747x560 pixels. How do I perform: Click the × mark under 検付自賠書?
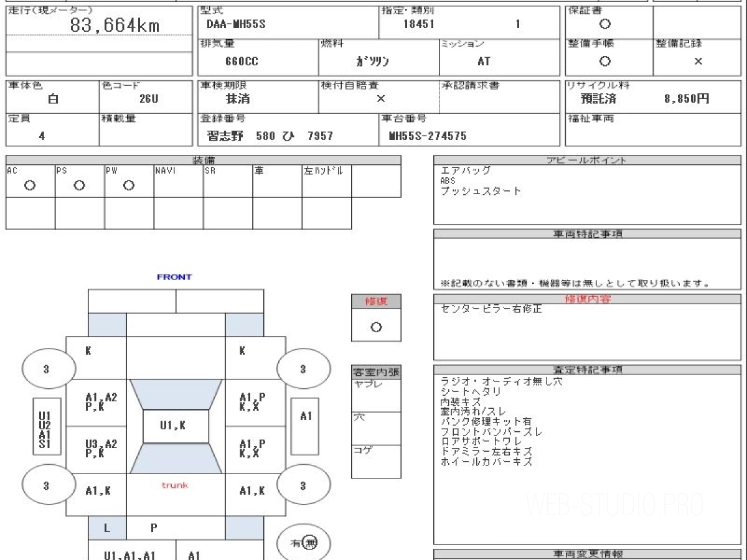[x=381, y=99]
